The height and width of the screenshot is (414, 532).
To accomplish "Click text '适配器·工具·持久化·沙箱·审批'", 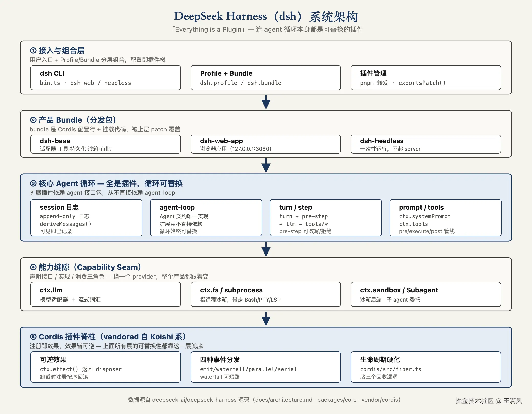I will (x=75, y=149).
